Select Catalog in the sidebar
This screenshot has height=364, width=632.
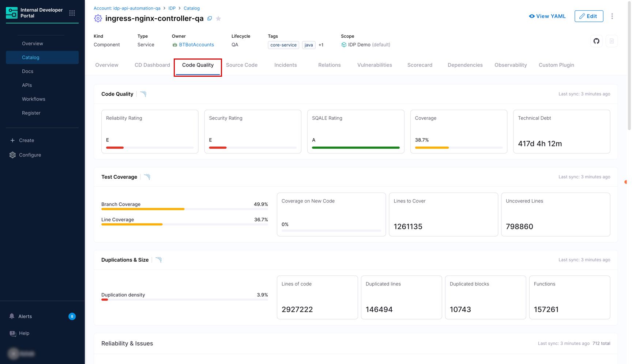point(42,57)
